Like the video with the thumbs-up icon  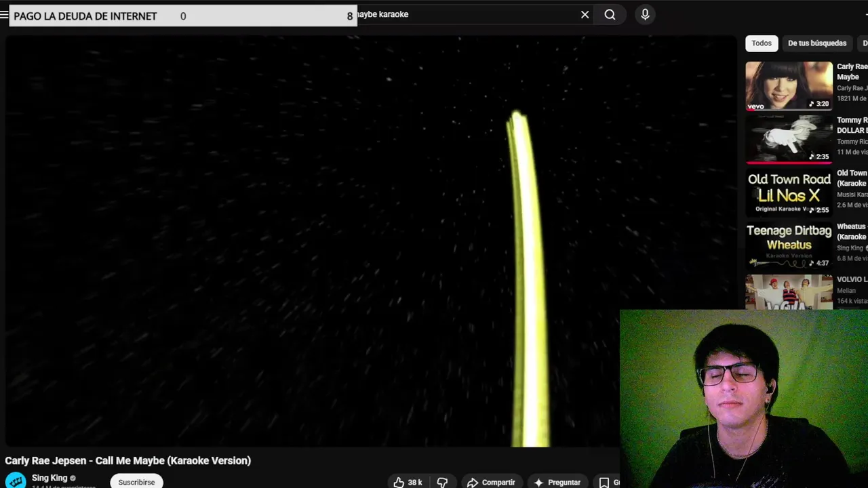pos(408,482)
